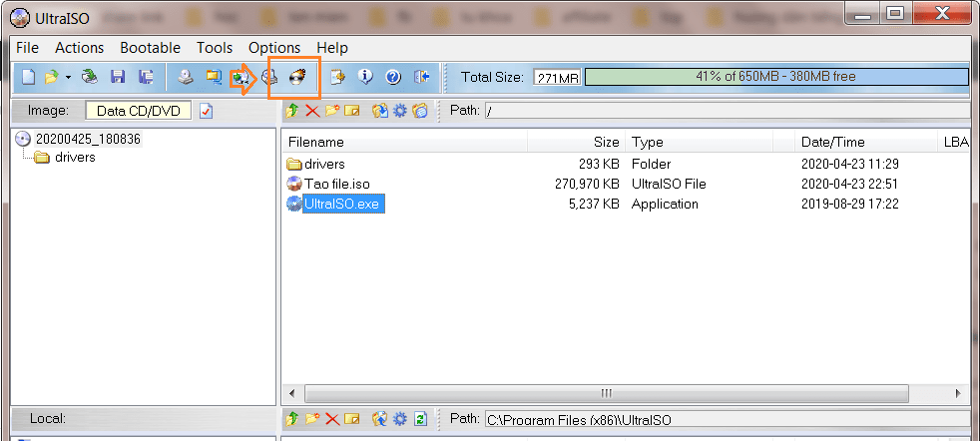Open the Options menu
This screenshot has height=441, width=980.
pos(274,48)
